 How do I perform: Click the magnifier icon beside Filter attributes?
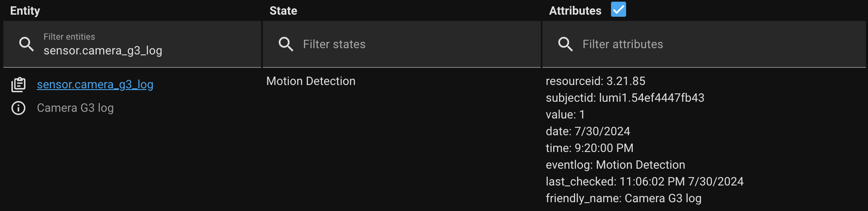(565, 44)
